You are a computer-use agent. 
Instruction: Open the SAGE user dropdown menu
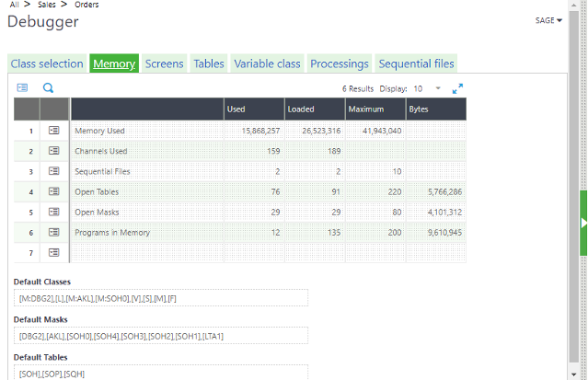(548, 20)
